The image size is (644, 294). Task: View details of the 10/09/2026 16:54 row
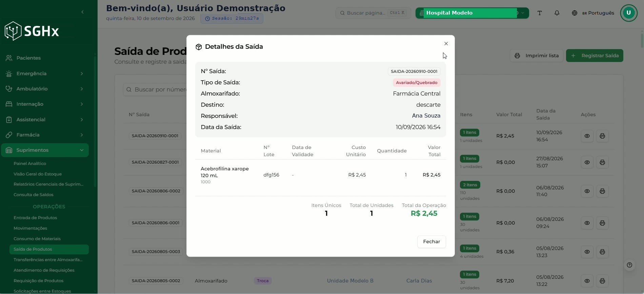(x=587, y=136)
